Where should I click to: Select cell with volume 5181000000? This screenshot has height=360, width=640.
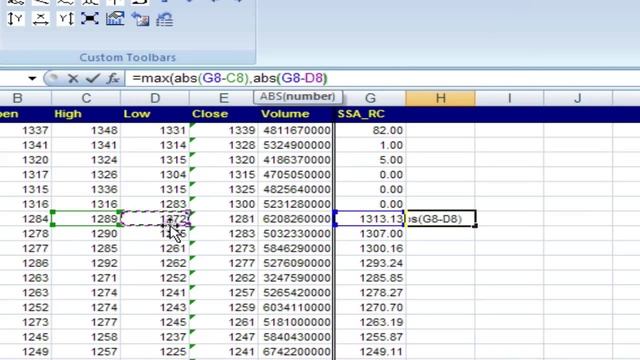(296, 322)
